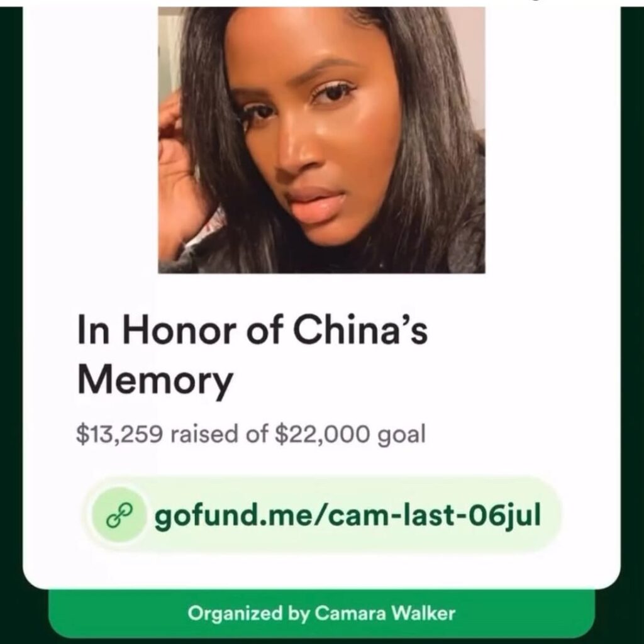Click the Camara Walker organizer name
The height and width of the screenshot is (644, 644).
[x=386, y=614]
